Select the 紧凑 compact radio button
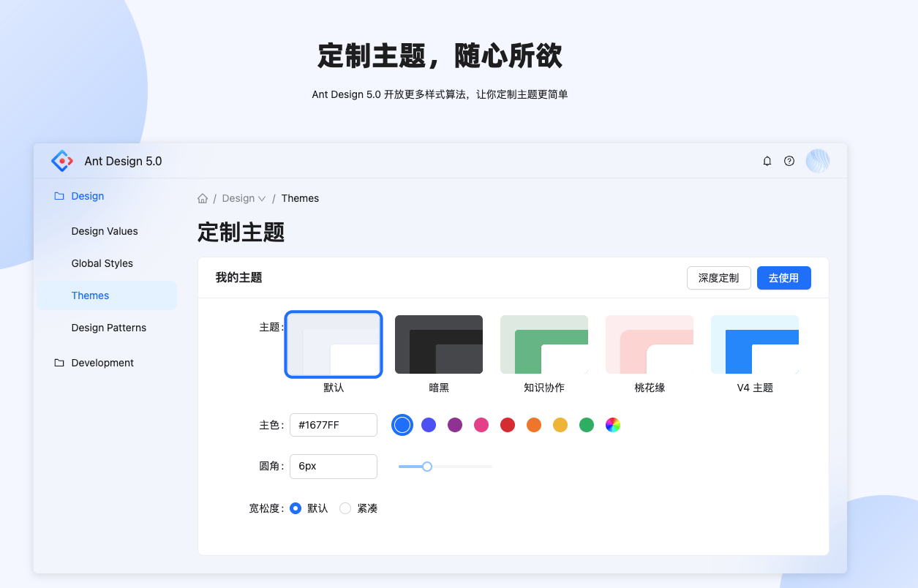This screenshot has width=918, height=588. [345, 508]
